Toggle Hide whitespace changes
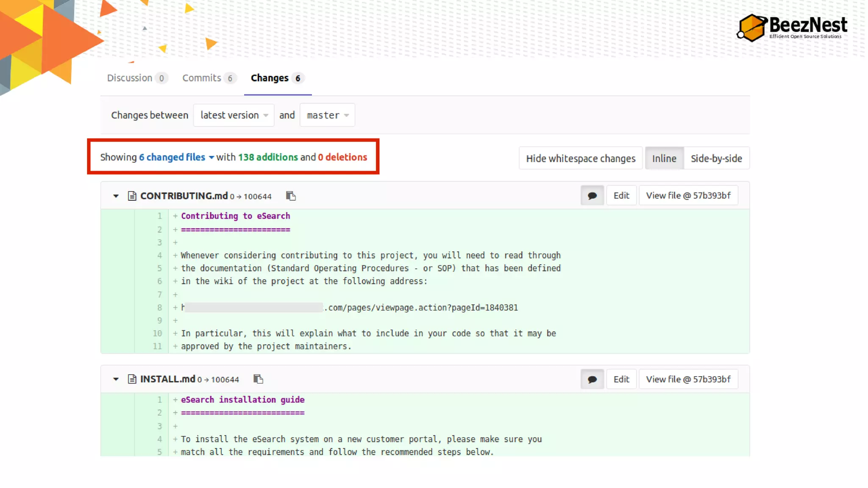The width and height of the screenshot is (868, 488). [x=580, y=158]
